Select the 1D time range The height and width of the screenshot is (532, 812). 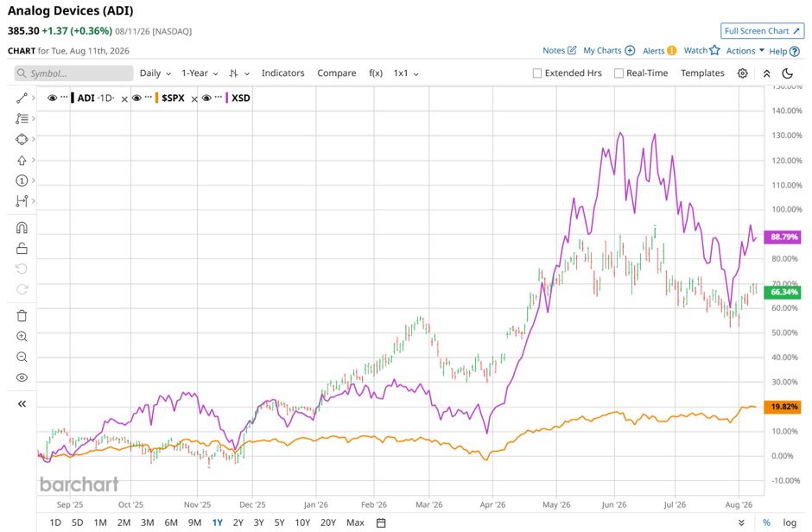tap(55, 522)
